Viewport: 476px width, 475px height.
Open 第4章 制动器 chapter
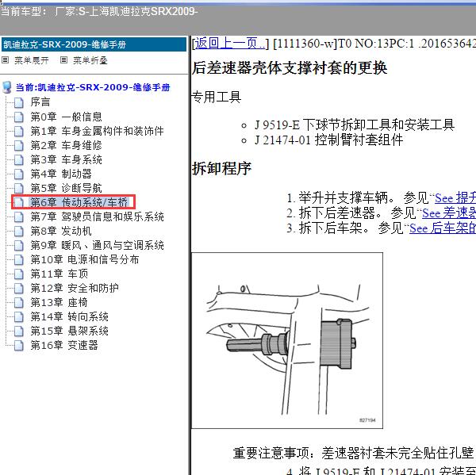click(x=61, y=174)
